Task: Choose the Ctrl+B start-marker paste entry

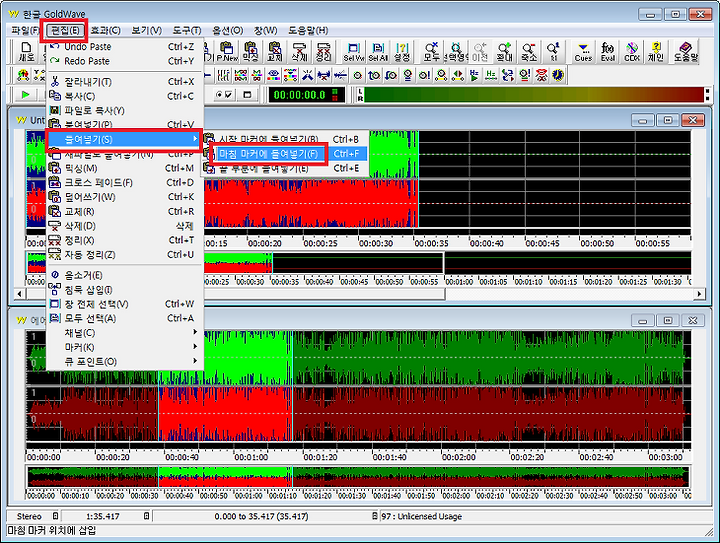Action: (286, 139)
